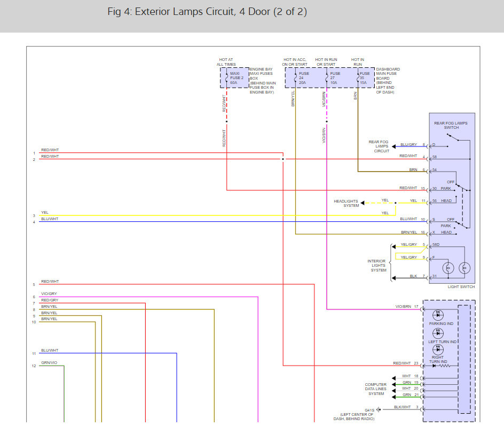504x434 pixels.
Task: Click the 'LEFT TURN IND' label
Action: [442, 342]
